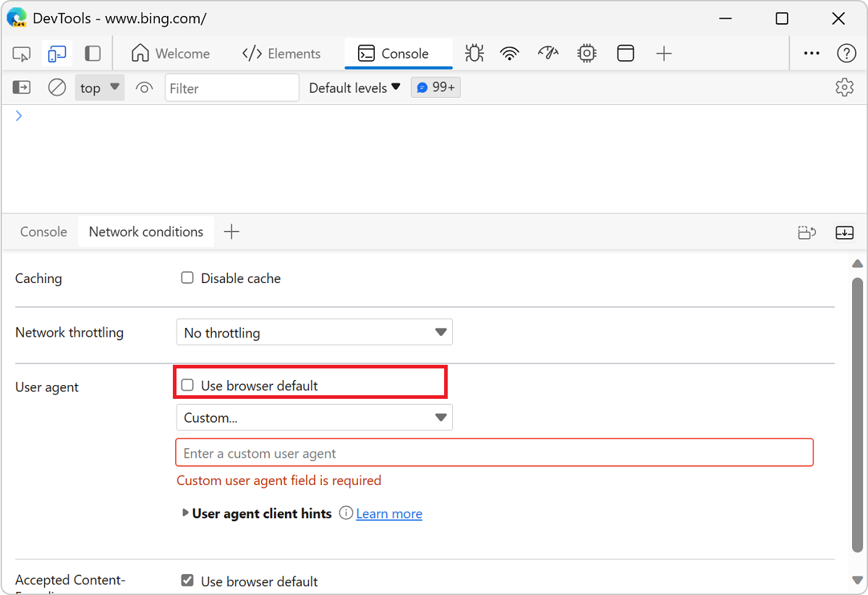Click the custom user agent input
This screenshot has width=868, height=595.
coord(495,452)
